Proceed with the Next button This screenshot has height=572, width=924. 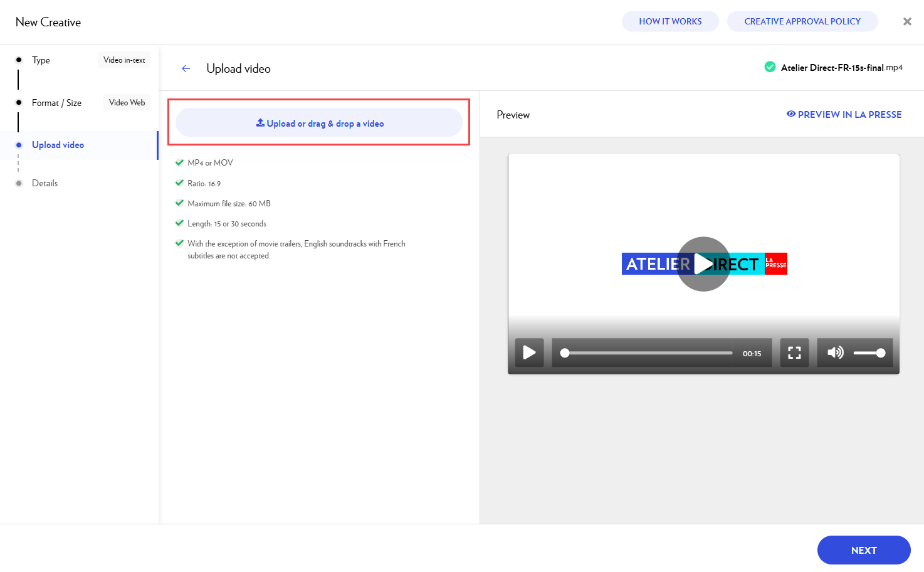click(x=863, y=550)
